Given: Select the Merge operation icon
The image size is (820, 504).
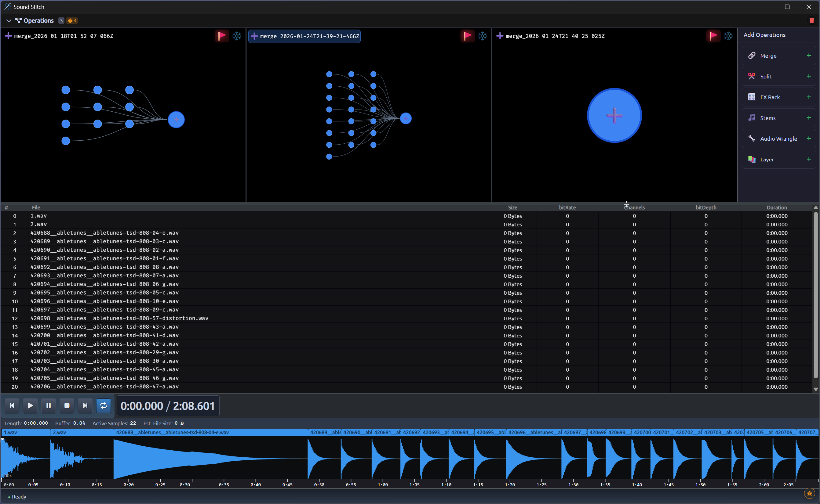Looking at the screenshot, I should (x=752, y=55).
